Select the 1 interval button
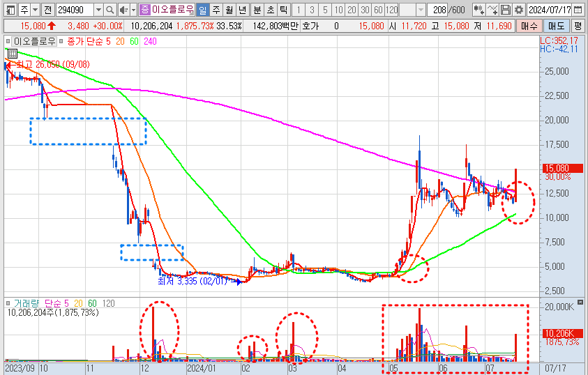This screenshot has width=588, height=375. pyautogui.click(x=299, y=10)
